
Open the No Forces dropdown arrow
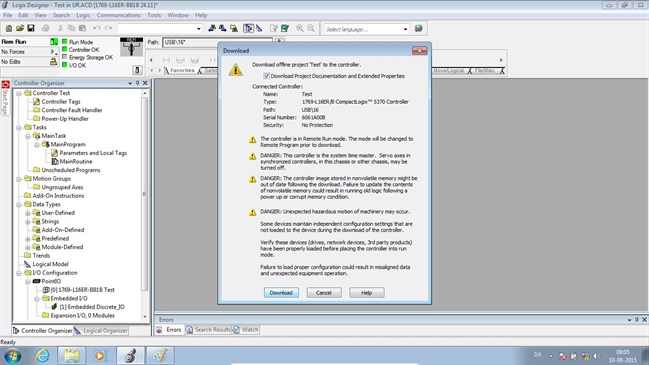[x=53, y=52]
